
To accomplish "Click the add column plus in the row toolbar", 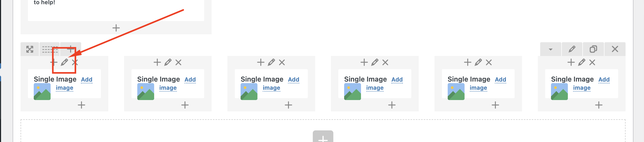I will pos(71,49).
